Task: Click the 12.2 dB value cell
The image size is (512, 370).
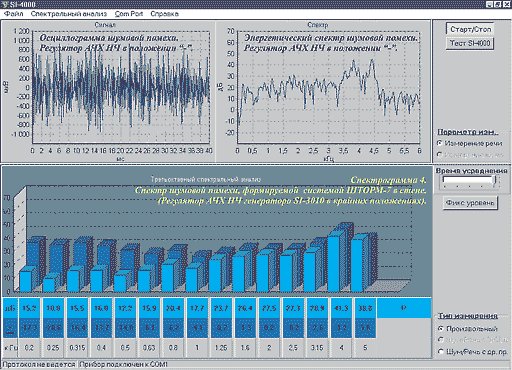Action: [125, 308]
